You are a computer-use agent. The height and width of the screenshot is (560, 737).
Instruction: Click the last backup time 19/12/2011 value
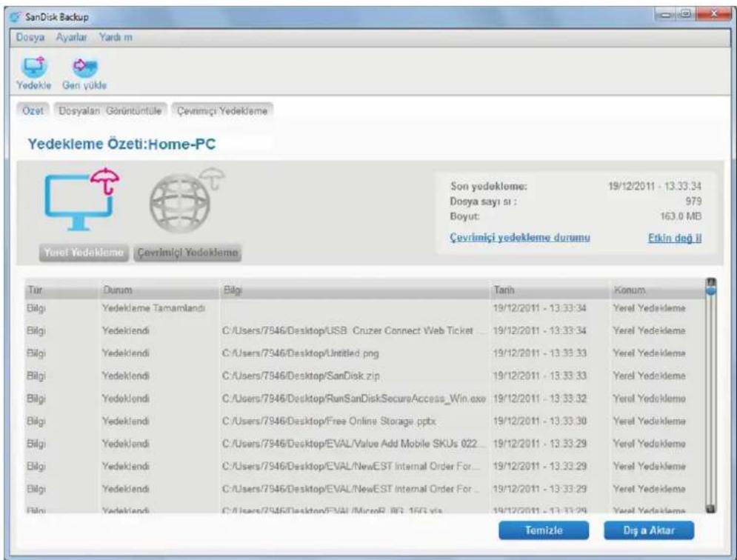[x=655, y=186]
